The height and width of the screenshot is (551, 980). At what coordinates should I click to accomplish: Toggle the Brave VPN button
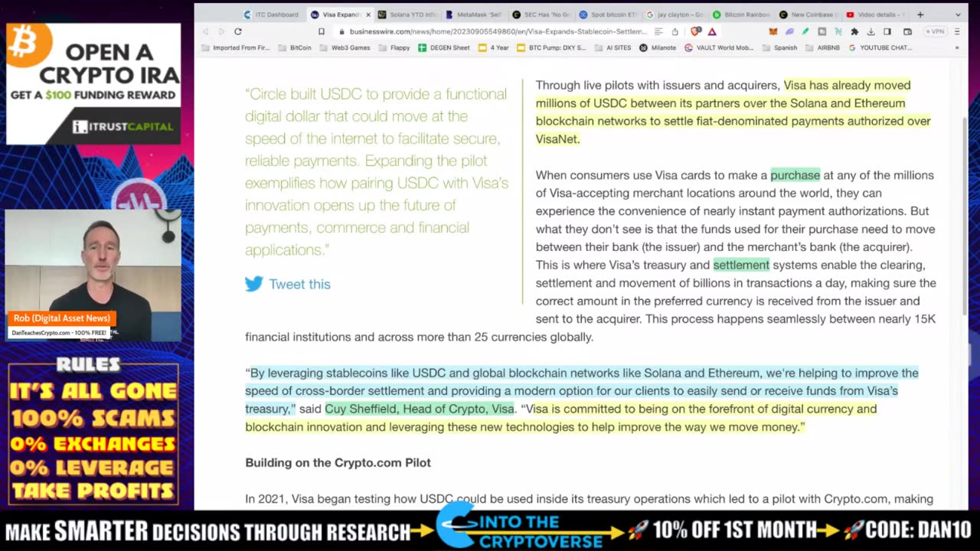click(x=934, y=31)
